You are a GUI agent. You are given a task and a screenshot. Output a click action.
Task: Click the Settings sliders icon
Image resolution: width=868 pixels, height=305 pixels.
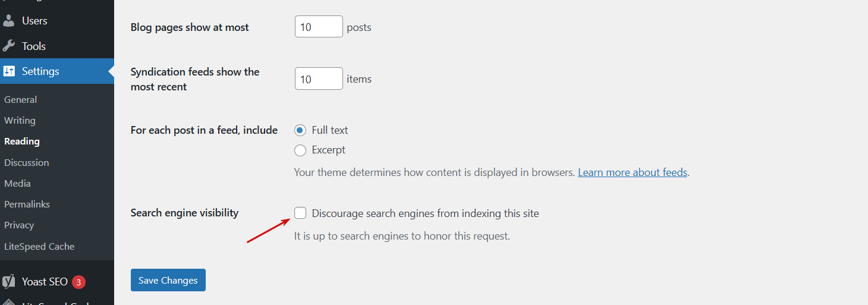click(9, 71)
